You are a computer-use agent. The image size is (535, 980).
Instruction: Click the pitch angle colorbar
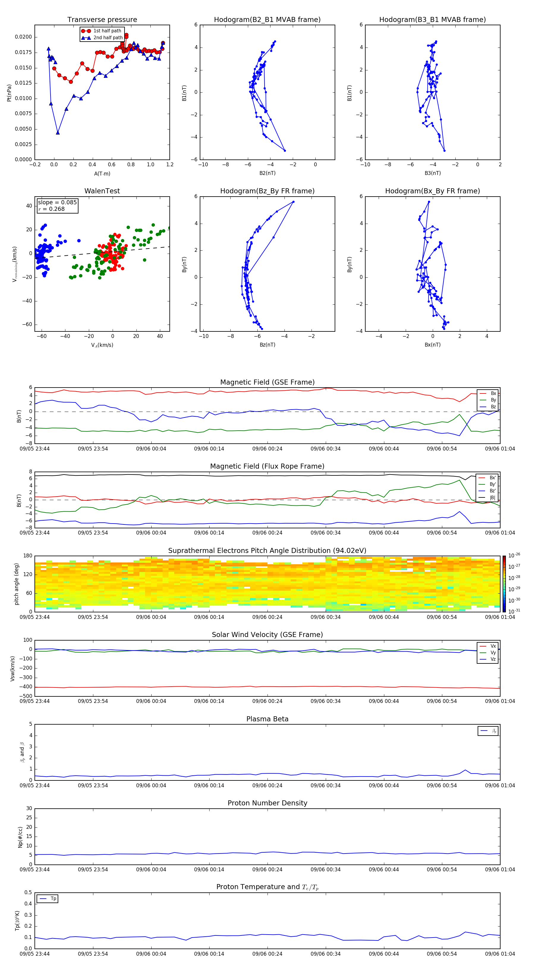(x=504, y=584)
